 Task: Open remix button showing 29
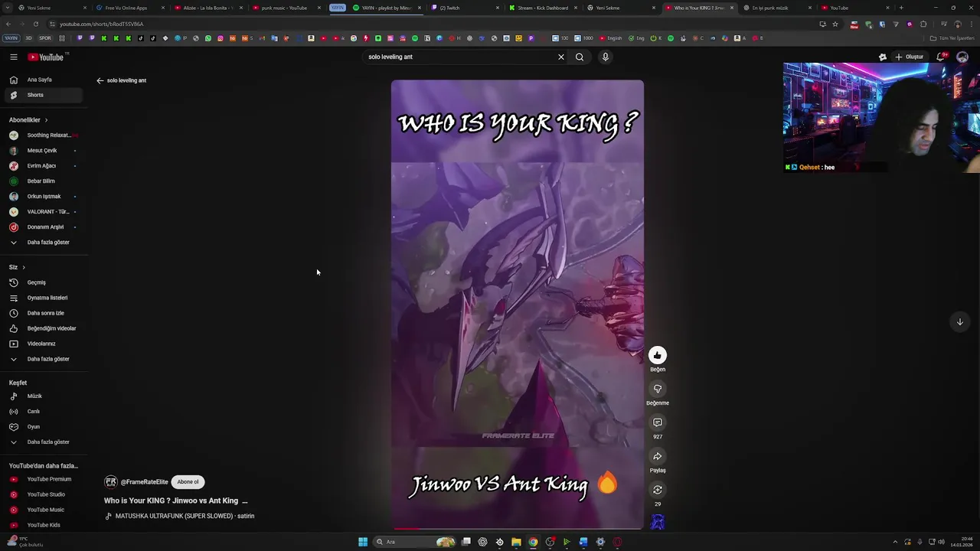tap(658, 490)
